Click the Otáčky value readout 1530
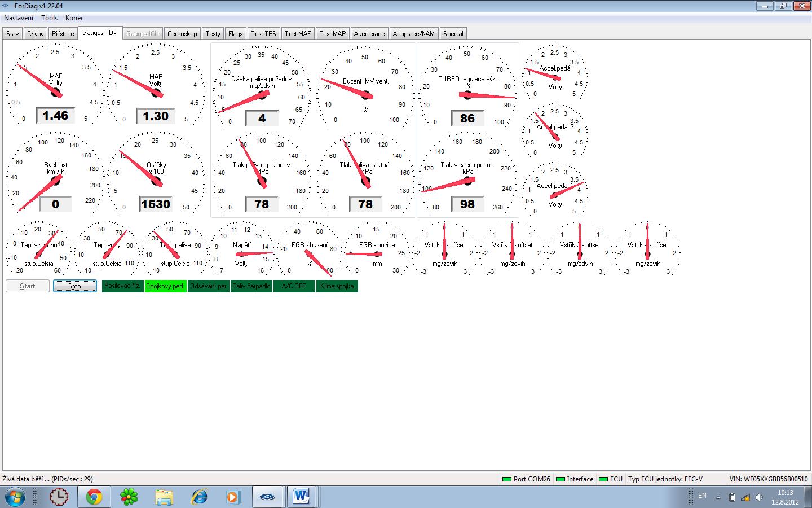The image size is (812, 508). point(156,204)
